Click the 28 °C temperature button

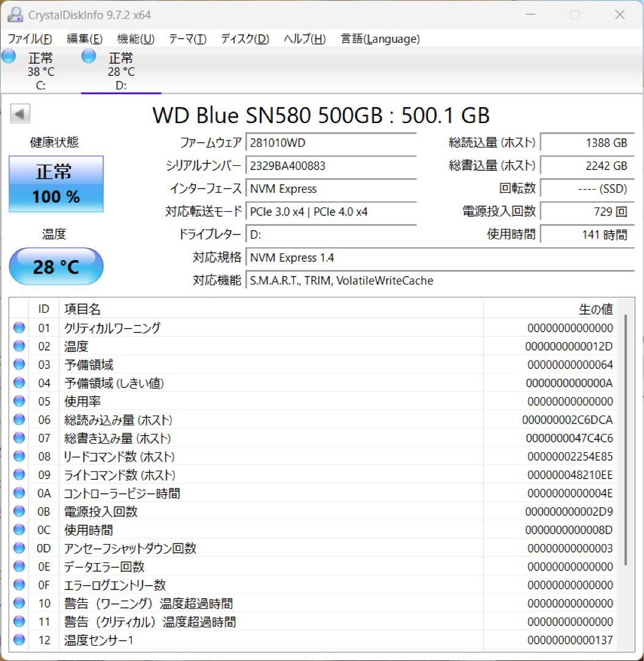[x=56, y=266]
